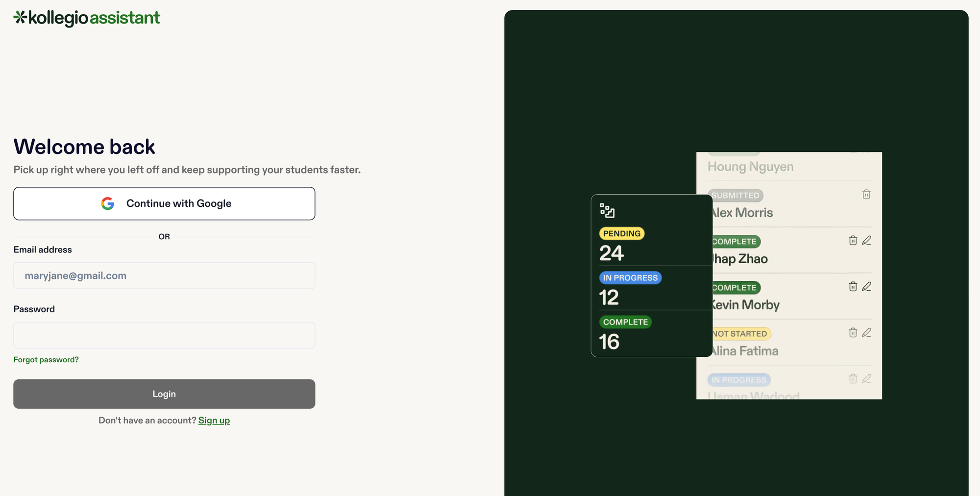The image size is (980, 496).
Task: Click the edit pencil icon next to Alina Fatima
Action: click(x=867, y=333)
